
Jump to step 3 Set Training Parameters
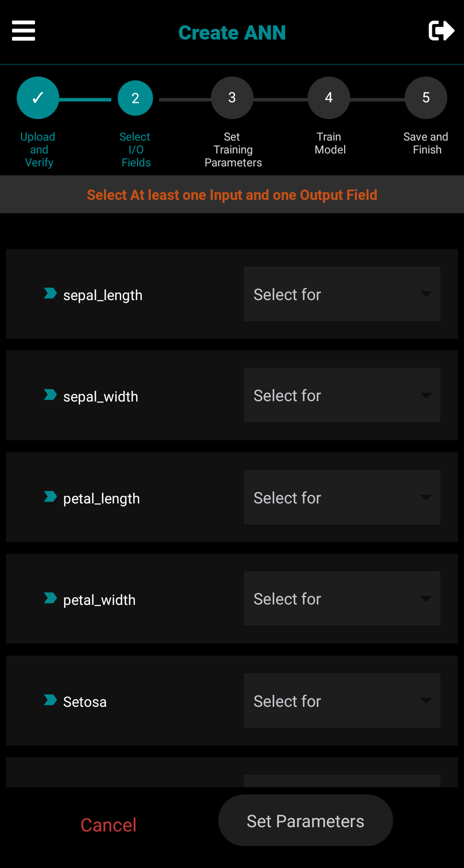click(232, 98)
